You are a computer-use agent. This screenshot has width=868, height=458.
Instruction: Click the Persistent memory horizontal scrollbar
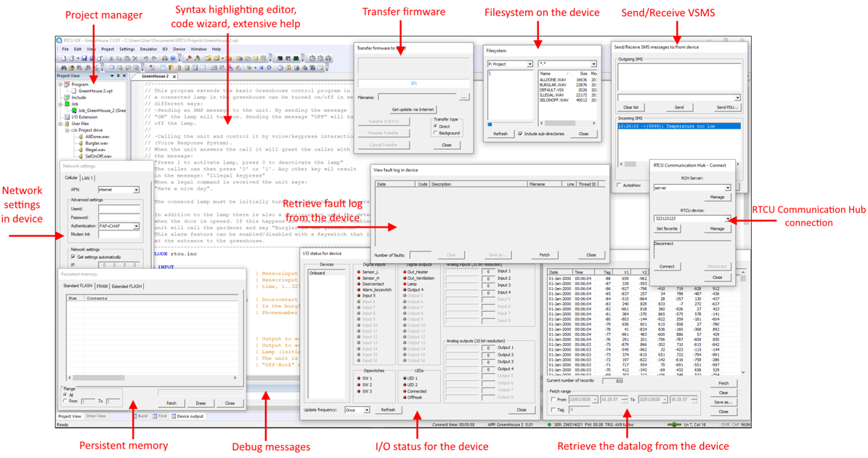[153, 378]
